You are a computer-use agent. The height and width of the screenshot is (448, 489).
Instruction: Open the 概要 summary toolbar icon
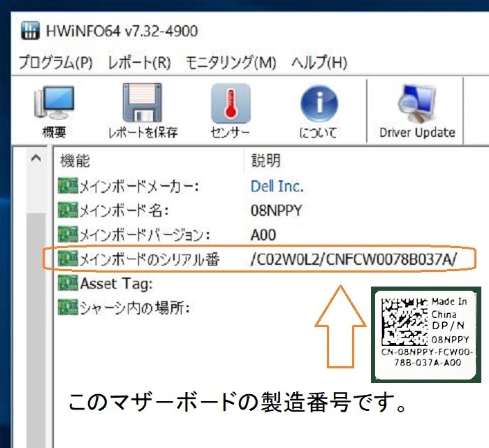pos(54,103)
